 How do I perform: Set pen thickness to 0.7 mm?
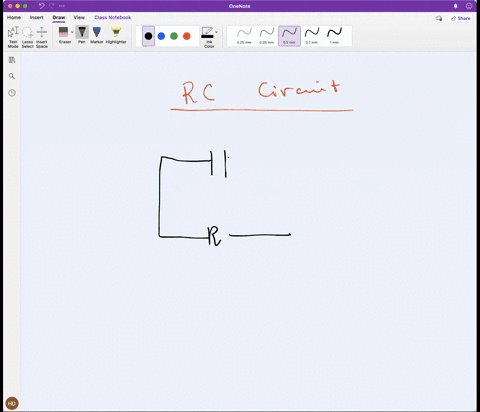312,36
